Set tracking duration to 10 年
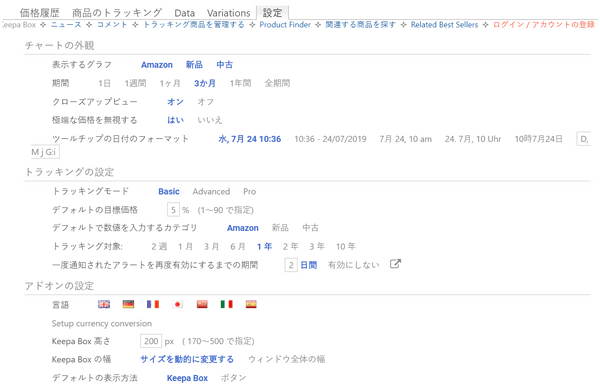Screen dimensions: 600x388 346,246
